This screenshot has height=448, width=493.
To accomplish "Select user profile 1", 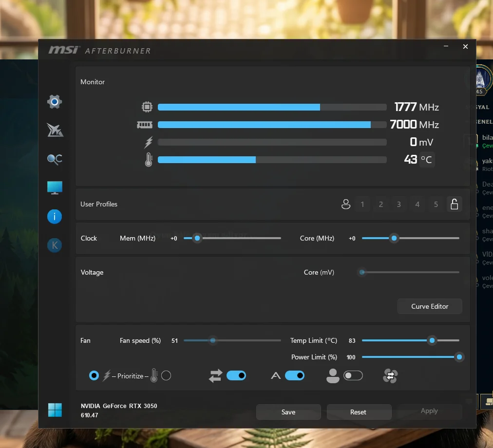I will [x=362, y=205].
